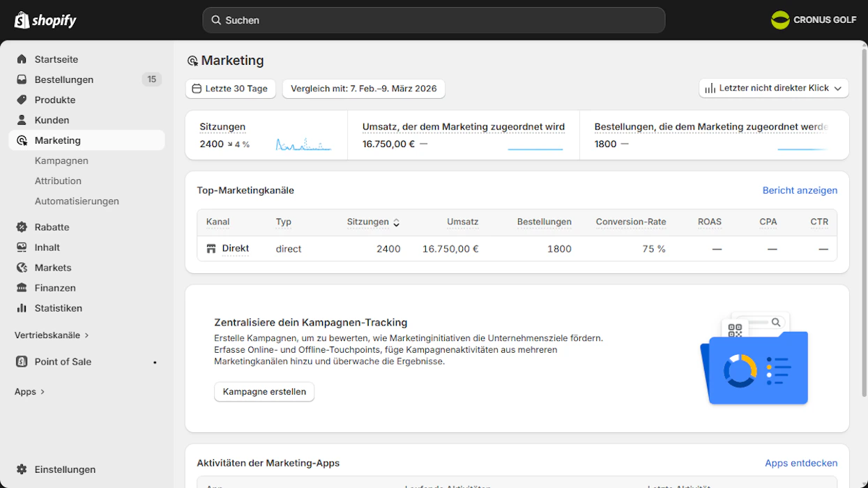Click the ROAS column header
868x488 pixels.
click(x=710, y=222)
